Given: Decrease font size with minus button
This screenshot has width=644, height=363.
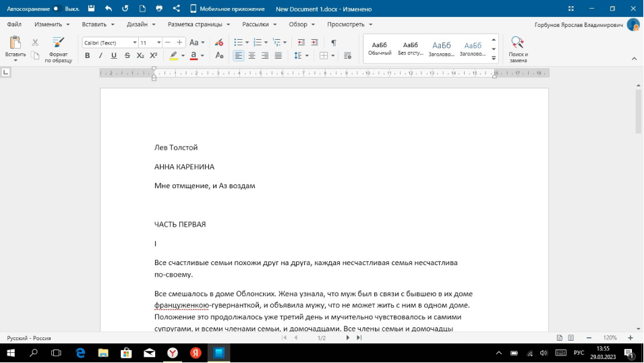Looking at the screenshot, I should [167, 43].
